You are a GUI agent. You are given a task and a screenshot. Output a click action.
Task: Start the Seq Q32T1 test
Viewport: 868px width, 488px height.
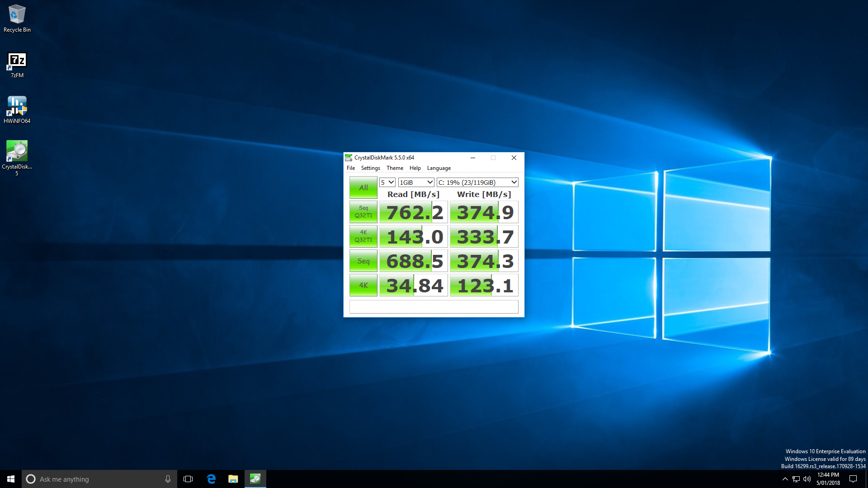pyautogui.click(x=363, y=212)
